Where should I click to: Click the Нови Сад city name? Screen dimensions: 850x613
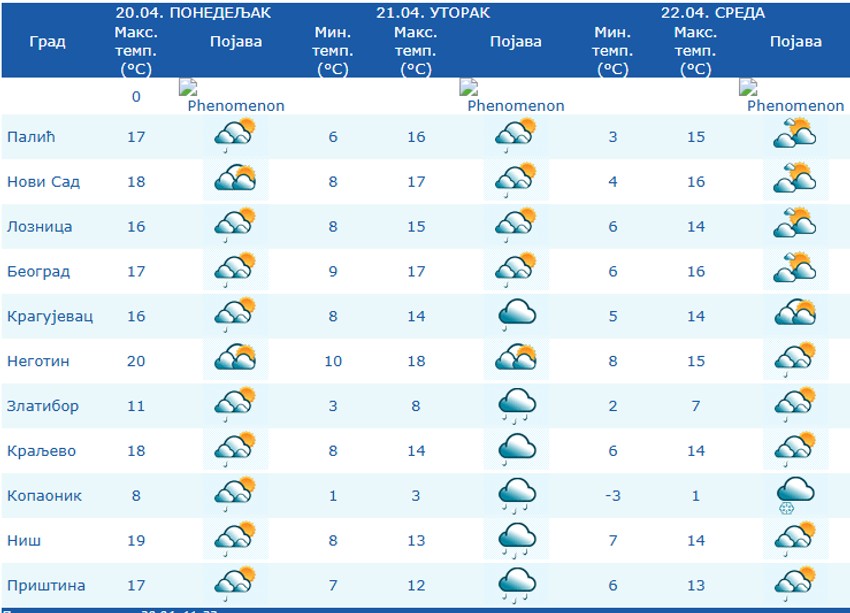(43, 182)
